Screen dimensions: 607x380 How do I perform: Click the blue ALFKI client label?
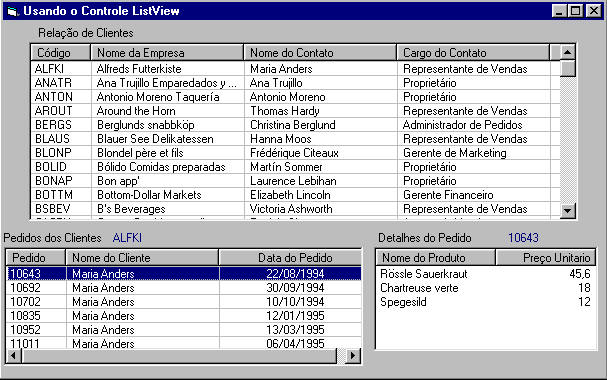[x=127, y=238]
